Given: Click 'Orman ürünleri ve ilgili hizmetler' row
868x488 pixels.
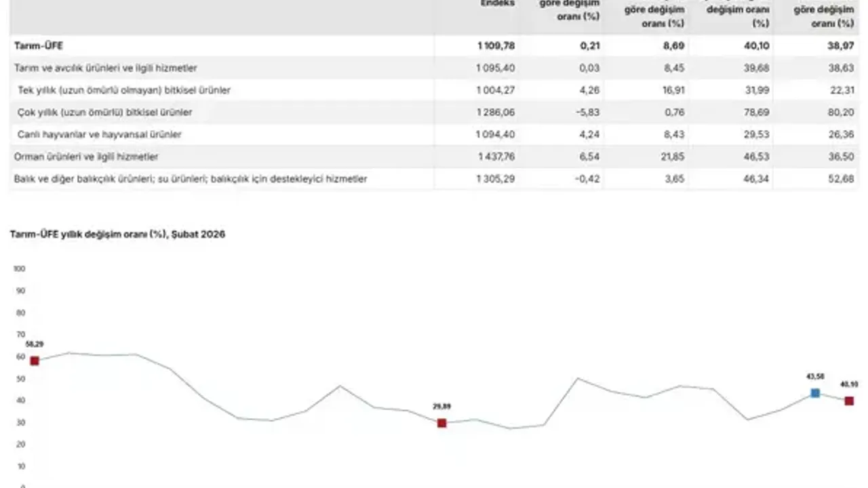Looking at the screenshot, I should tap(86, 157).
